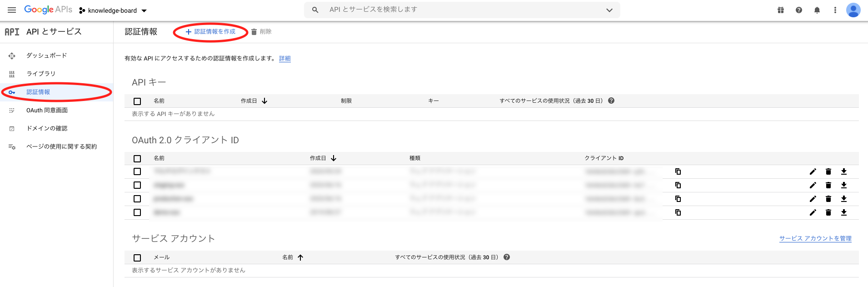Delete the second OAuth client via trash icon
This screenshot has height=287, width=868.
828,185
